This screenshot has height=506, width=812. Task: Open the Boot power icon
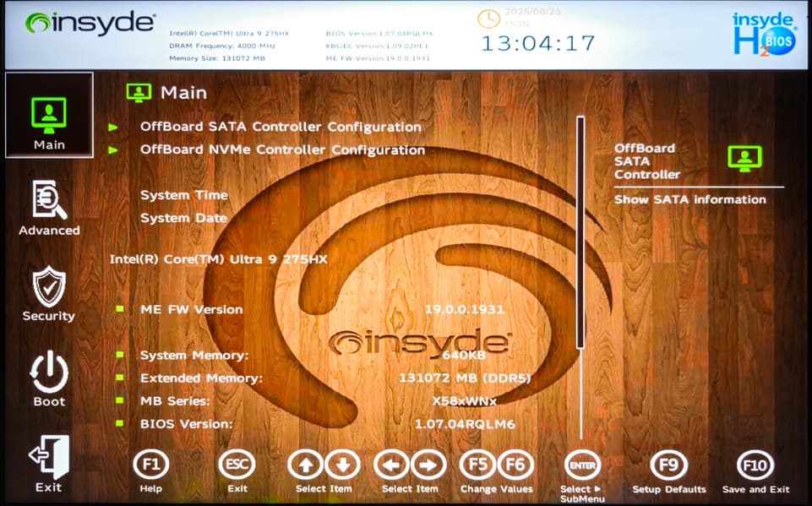coord(49,372)
